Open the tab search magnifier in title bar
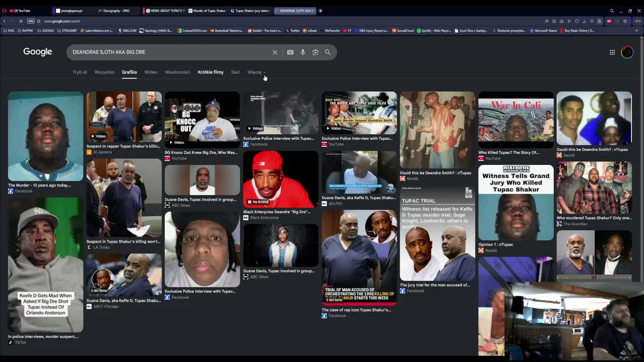The height and width of the screenshot is (362, 644). (x=612, y=11)
